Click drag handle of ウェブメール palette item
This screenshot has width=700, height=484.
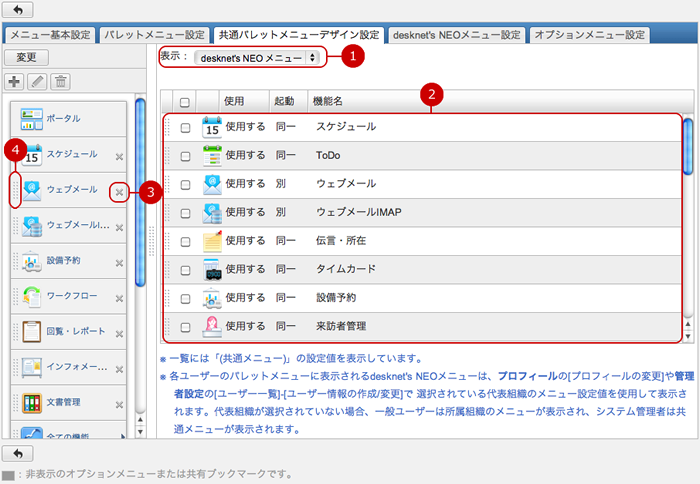point(15,191)
